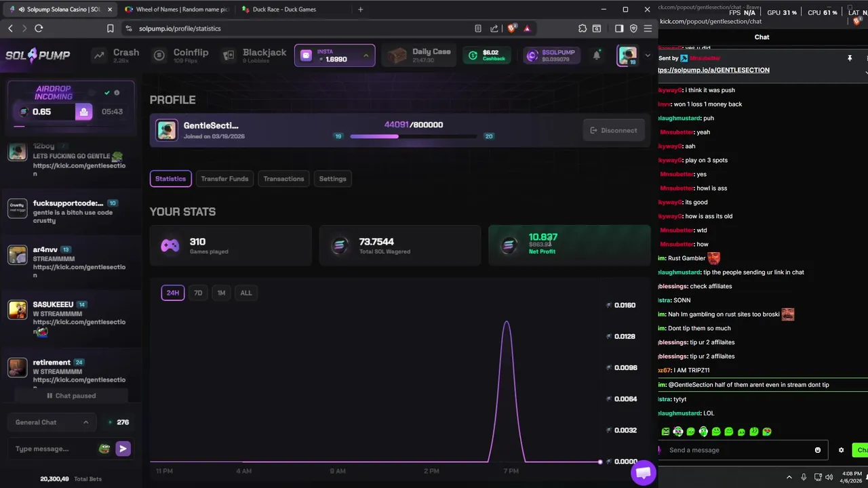Open the notifications bell
868x488 pixels.
click(x=597, y=56)
